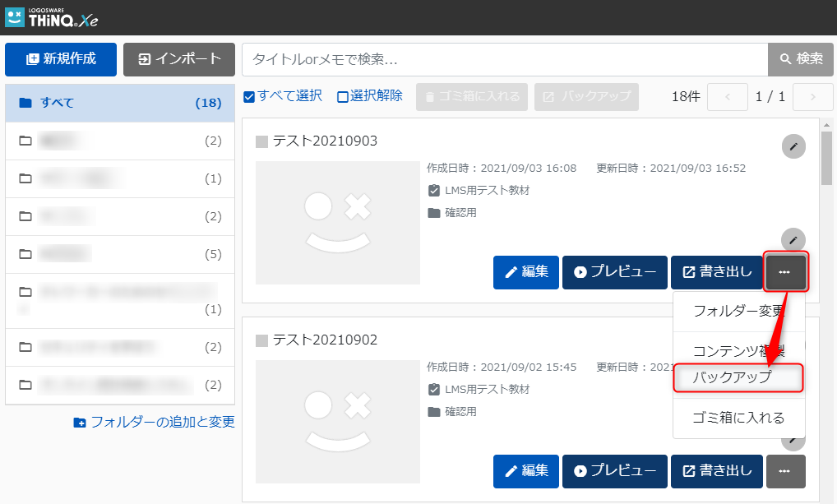This screenshot has width=837, height=504.
Task: Click the three-dots more button for テスト20210903
Action: click(x=785, y=272)
